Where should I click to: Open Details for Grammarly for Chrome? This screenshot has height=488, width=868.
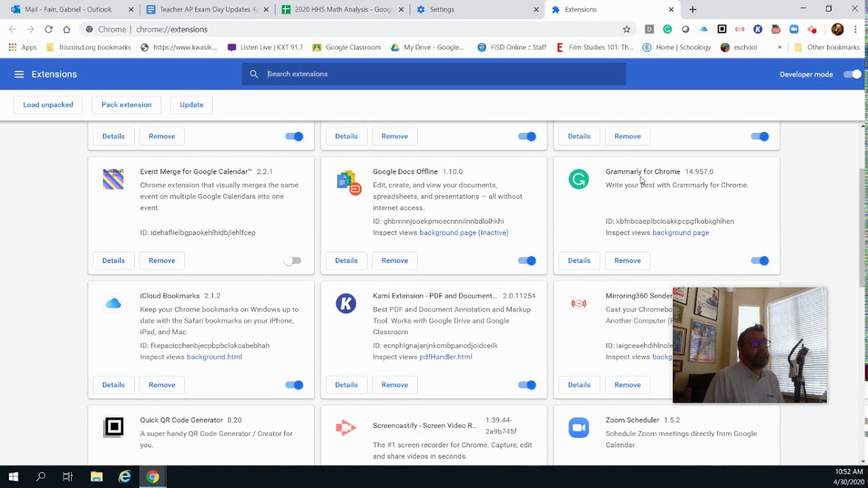(x=579, y=260)
